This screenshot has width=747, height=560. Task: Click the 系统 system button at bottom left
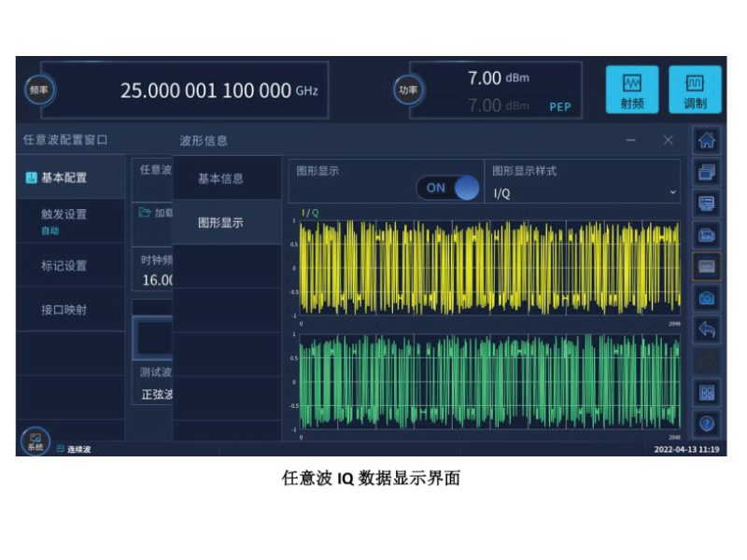[x=35, y=441]
